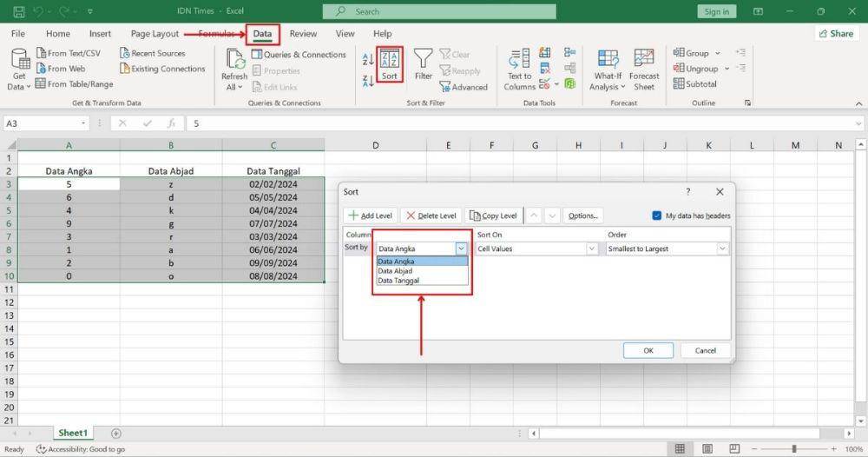
Task: Create a Forecast Sheet
Action: [x=644, y=70]
